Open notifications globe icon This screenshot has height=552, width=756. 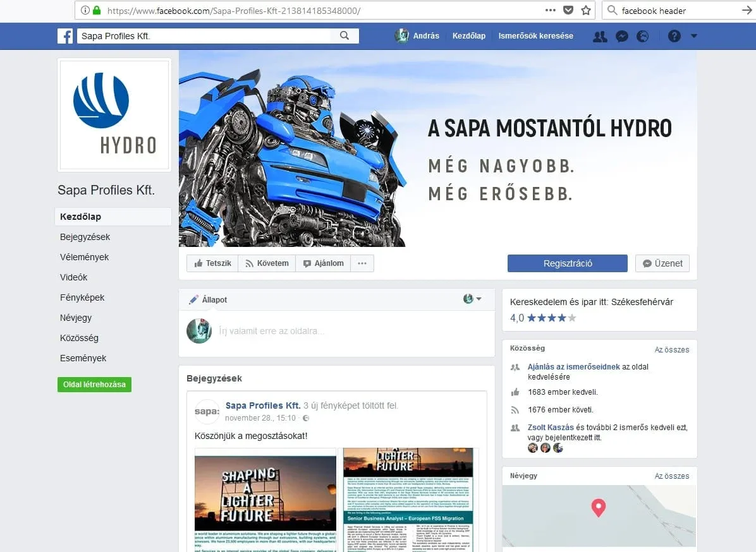click(643, 36)
